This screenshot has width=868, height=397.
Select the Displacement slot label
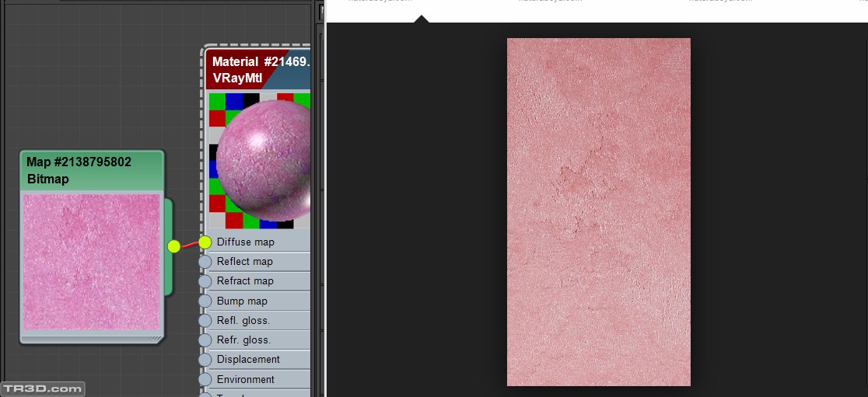248,360
